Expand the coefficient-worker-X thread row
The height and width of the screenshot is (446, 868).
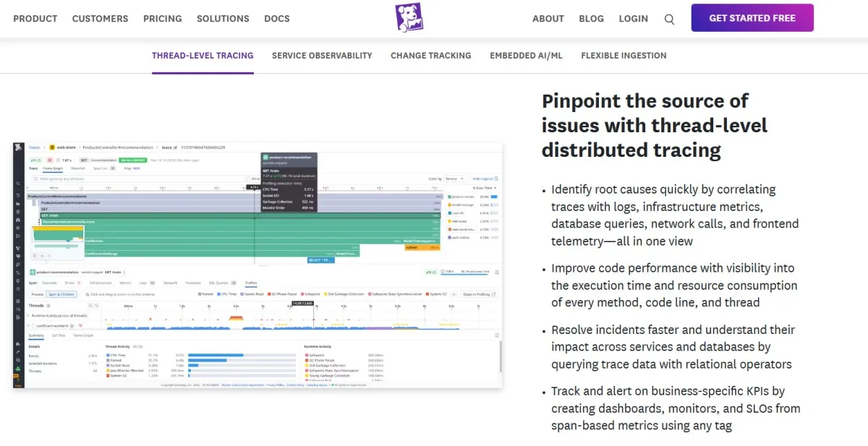pyautogui.click(x=27, y=324)
